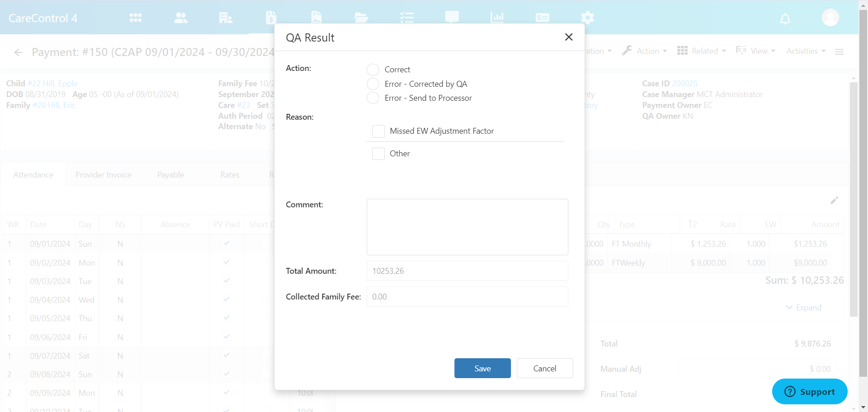Click the Collected Family Fee field

click(x=467, y=297)
